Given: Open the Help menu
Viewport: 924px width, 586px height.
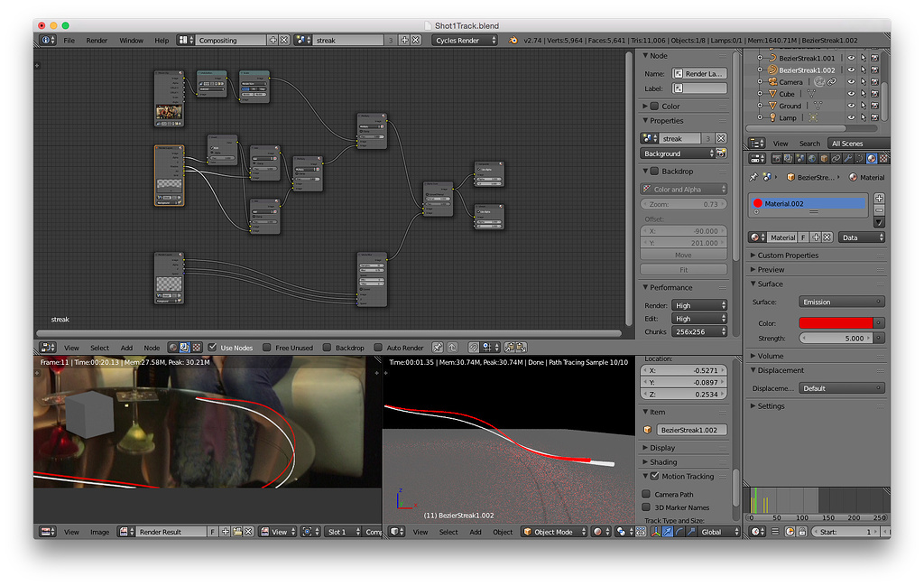Looking at the screenshot, I should pos(162,41).
